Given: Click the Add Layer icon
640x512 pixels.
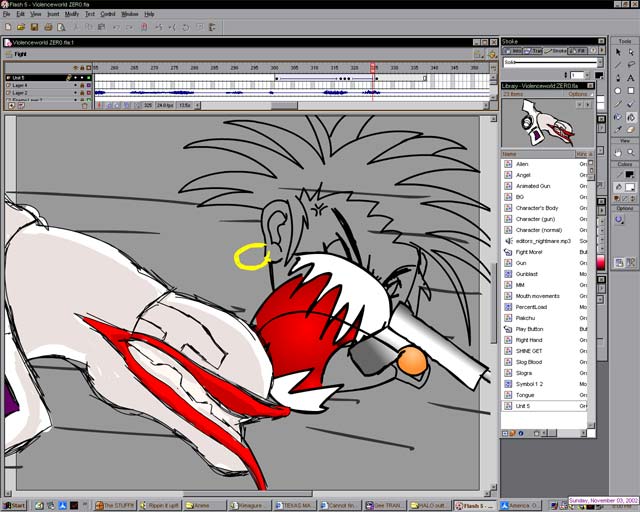Looking at the screenshot, I should tap(11, 106).
